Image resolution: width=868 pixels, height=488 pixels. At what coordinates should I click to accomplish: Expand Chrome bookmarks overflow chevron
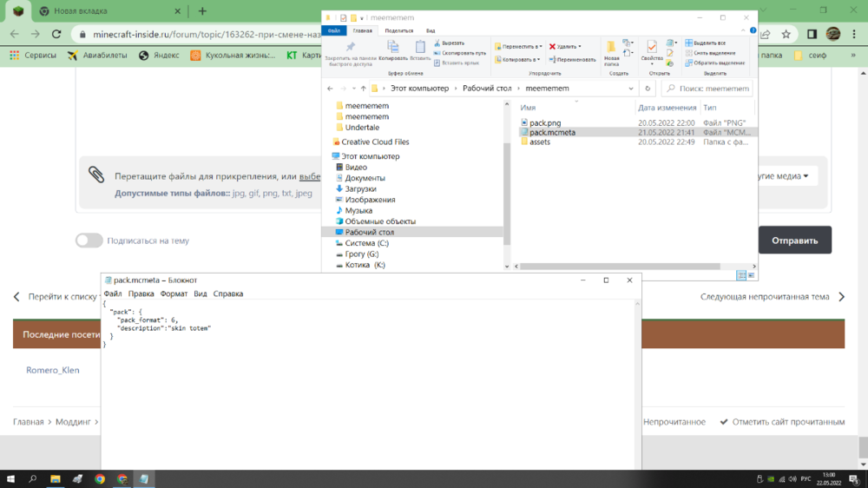coord(853,55)
